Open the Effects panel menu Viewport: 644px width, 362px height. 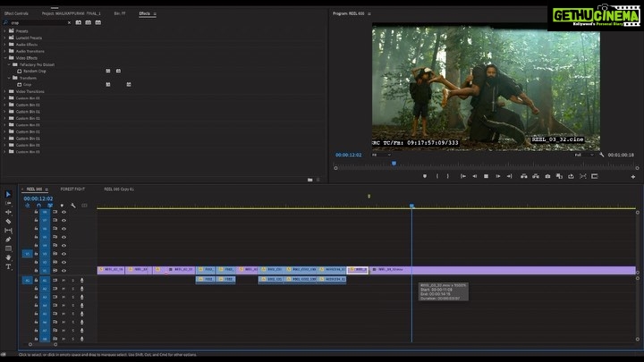tap(155, 14)
